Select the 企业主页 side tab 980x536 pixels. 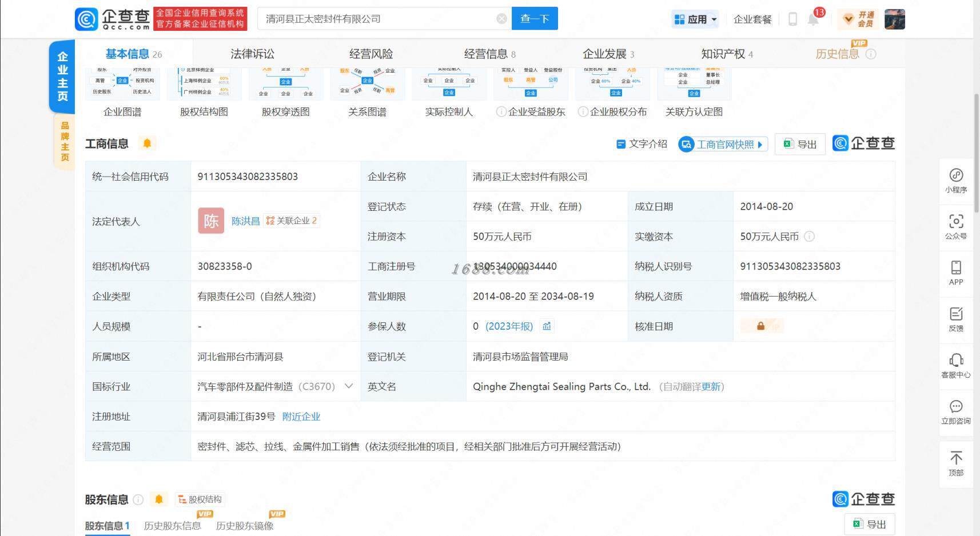pyautogui.click(x=62, y=76)
